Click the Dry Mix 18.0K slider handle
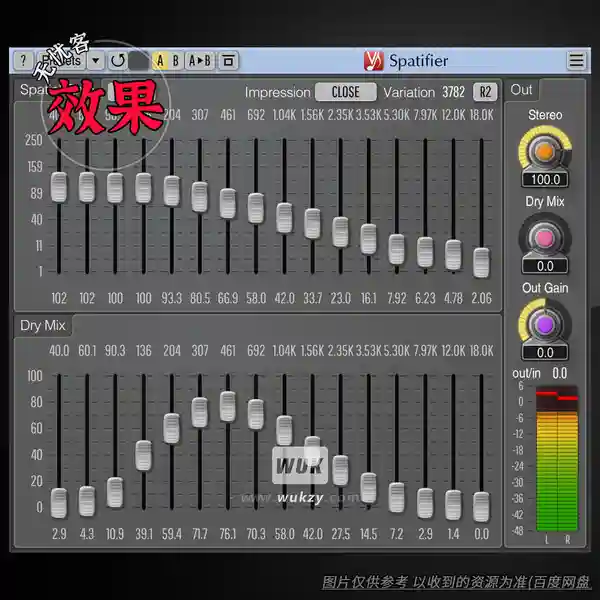This screenshot has height=600, width=600. (481, 507)
